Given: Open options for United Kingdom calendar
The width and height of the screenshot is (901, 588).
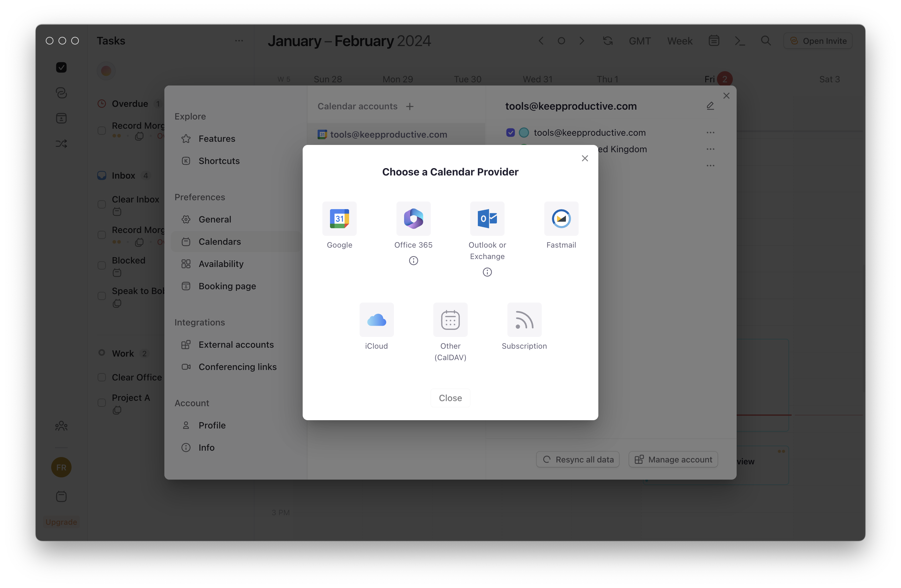Looking at the screenshot, I should [x=710, y=149].
